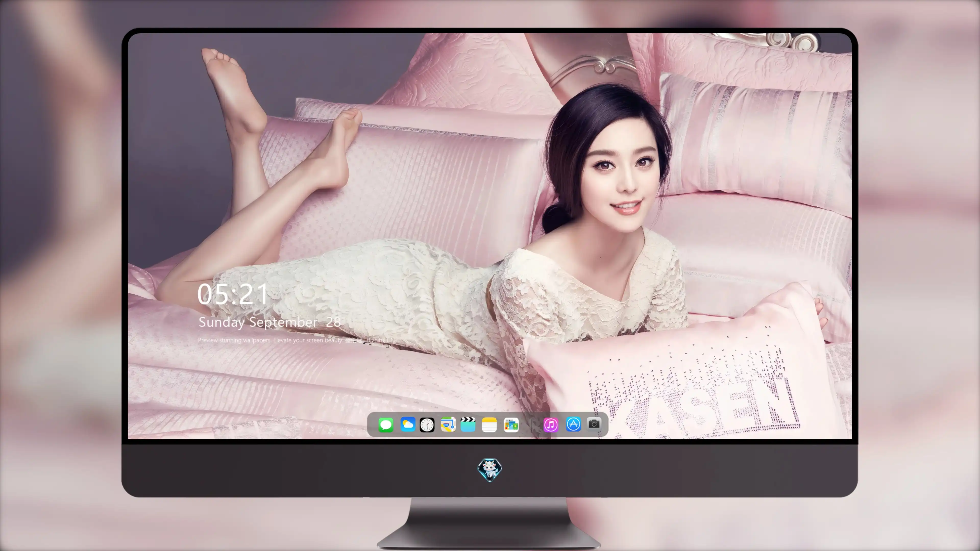Open the Messages app in the dock
Screen dimensions: 980x551
(386, 425)
